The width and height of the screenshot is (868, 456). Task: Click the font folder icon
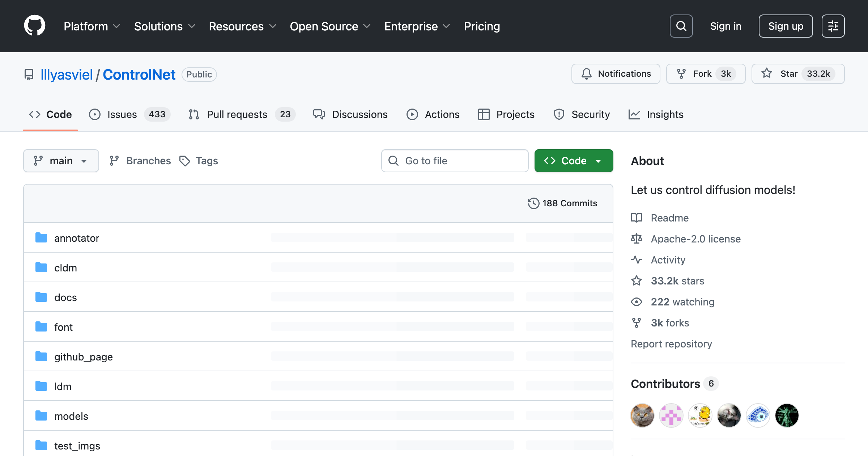click(41, 327)
